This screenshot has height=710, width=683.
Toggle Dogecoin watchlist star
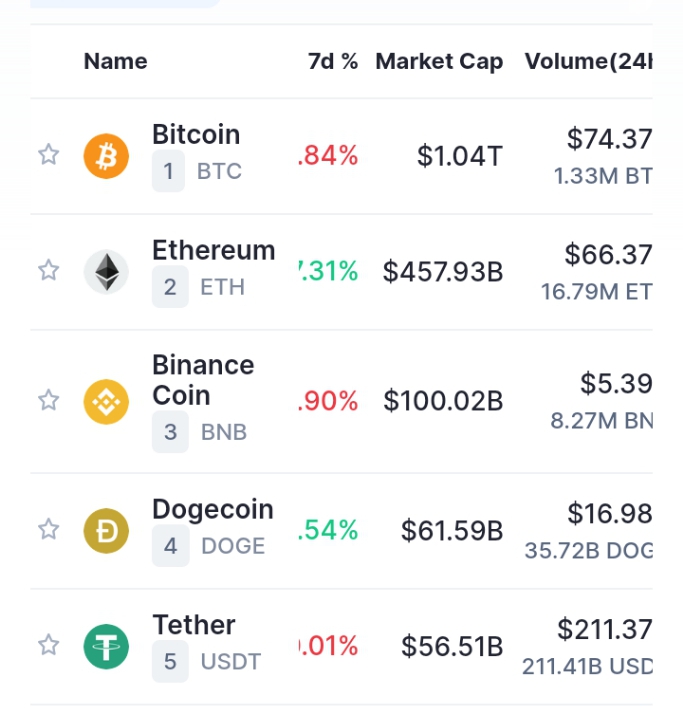(x=48, y=529)
